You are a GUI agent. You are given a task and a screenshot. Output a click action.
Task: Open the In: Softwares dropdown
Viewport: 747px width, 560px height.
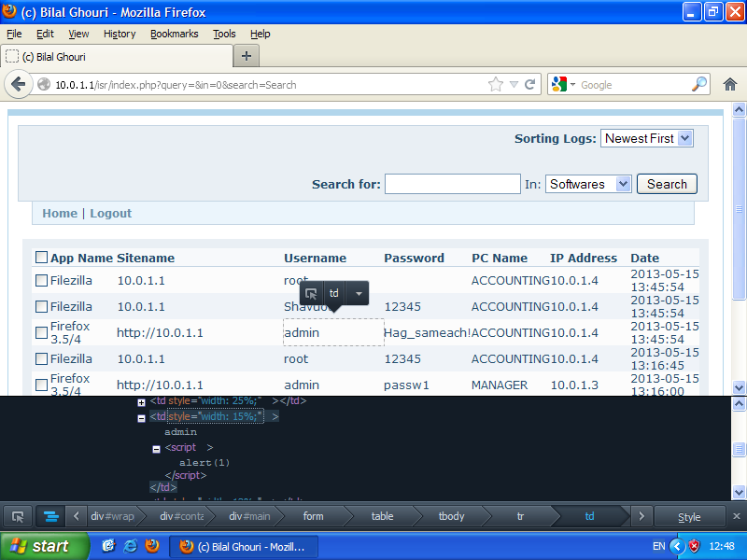coord(588,184)
